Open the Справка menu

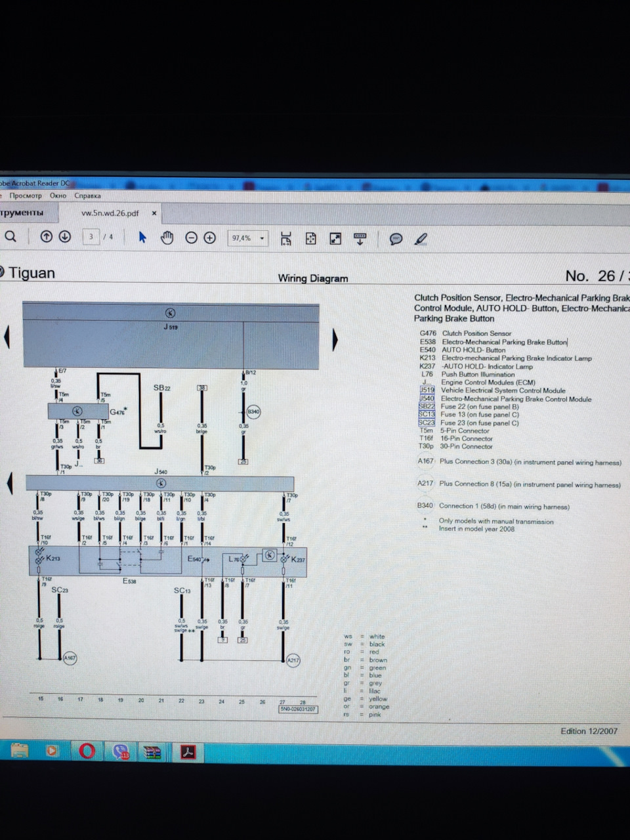pyautogui.click(x=87, y=196)
